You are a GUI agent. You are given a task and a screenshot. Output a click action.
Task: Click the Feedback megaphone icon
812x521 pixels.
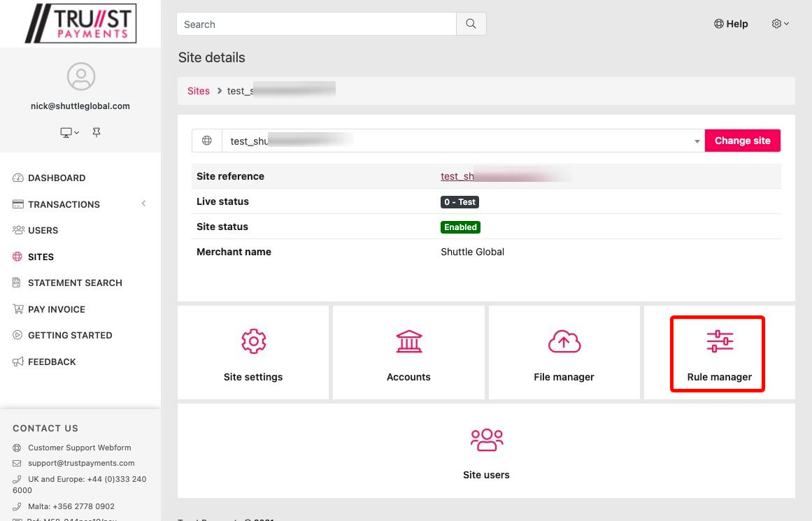tap(18, 362)
